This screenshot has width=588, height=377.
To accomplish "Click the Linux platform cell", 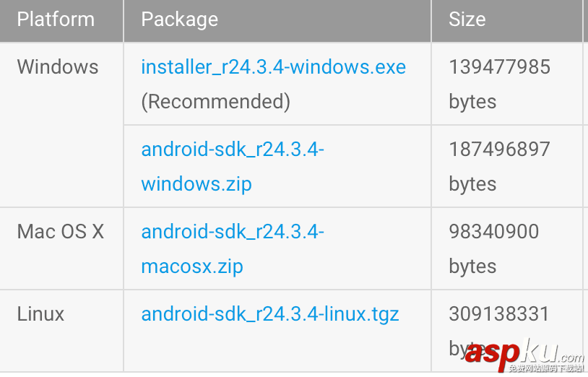I will point(40,314).
